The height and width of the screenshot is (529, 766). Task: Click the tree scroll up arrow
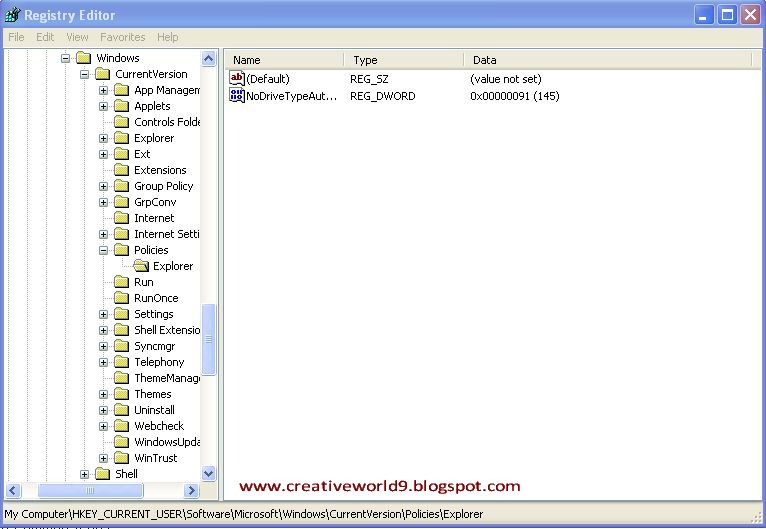pyautogui.click(x=209, y=59)
